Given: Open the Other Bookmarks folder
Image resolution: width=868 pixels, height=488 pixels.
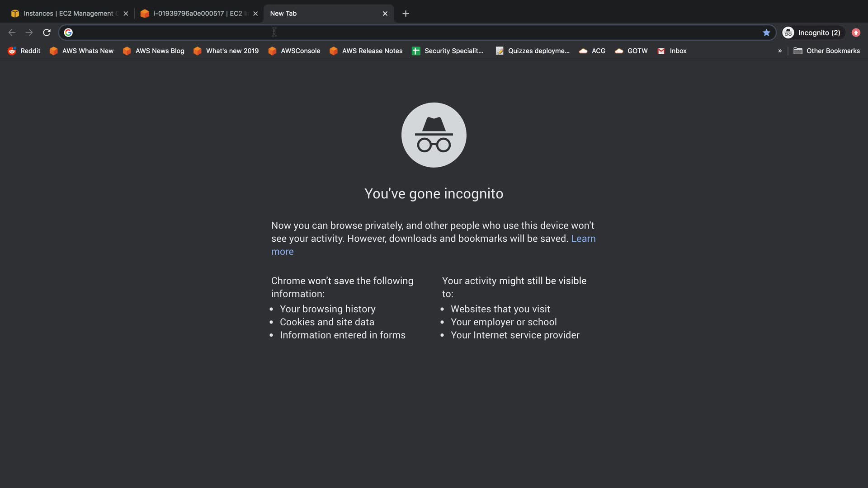Looking at the screenshot, I should 827,51.
